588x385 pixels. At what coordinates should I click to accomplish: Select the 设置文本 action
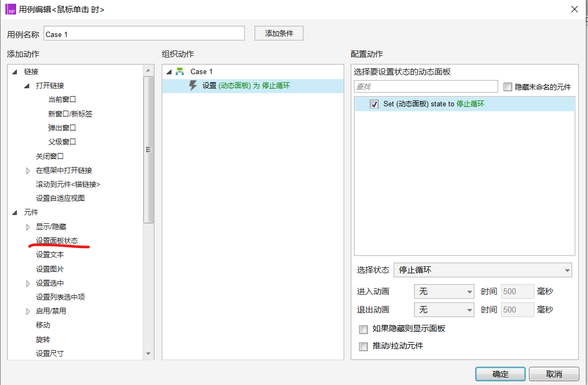click(x=49, y=255)
